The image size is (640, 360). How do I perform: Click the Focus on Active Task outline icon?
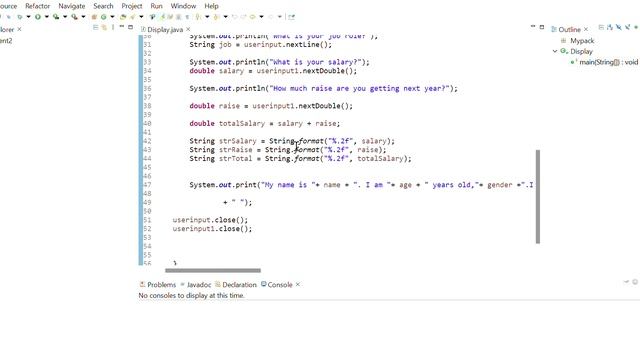(601, 27)
